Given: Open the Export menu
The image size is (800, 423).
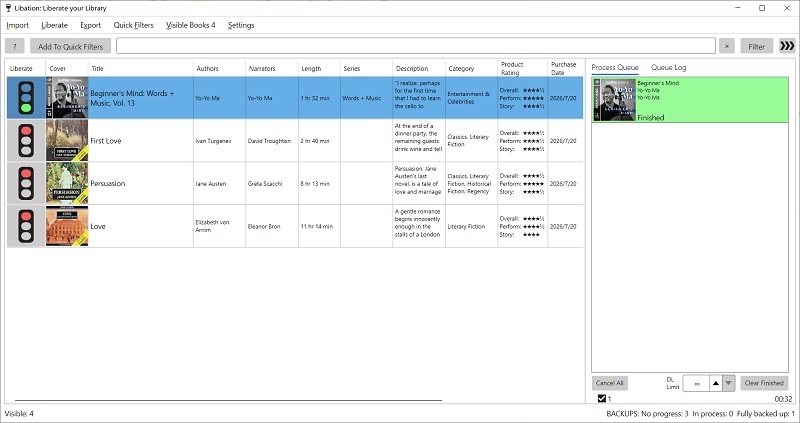Looking at the screenshot, I should point(91,25).
